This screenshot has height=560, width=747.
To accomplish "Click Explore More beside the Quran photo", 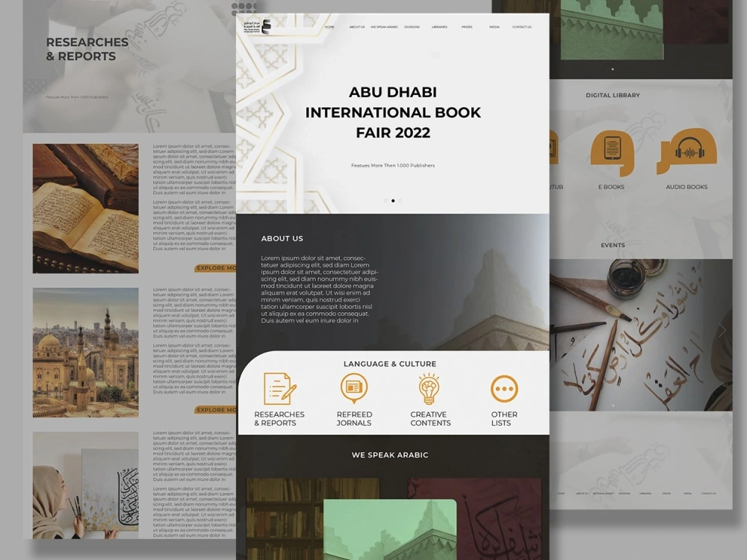I will pyautogui.click(x=215, y=268).
